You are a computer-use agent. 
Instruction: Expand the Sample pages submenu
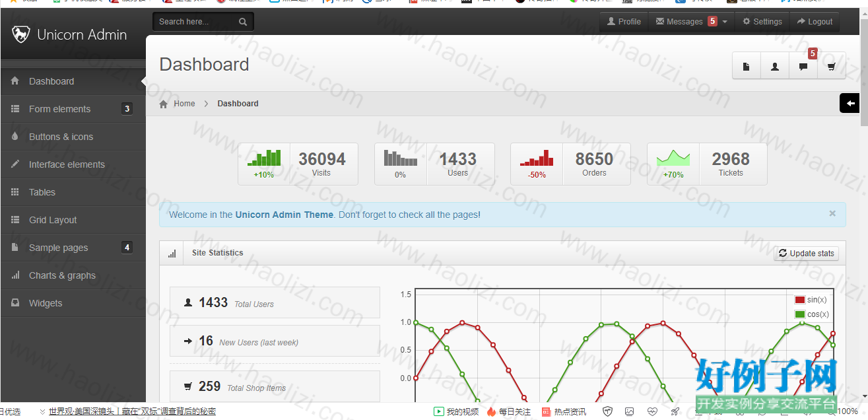pos(73,248)
